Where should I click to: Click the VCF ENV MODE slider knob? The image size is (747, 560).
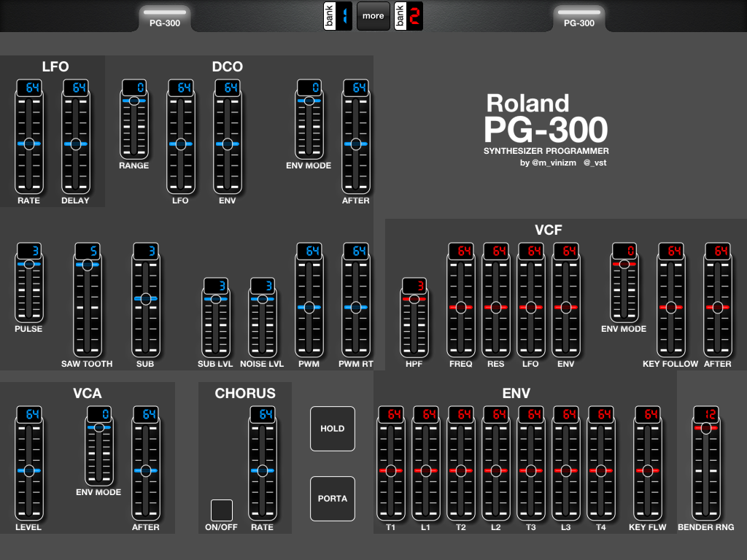point(624,264)
